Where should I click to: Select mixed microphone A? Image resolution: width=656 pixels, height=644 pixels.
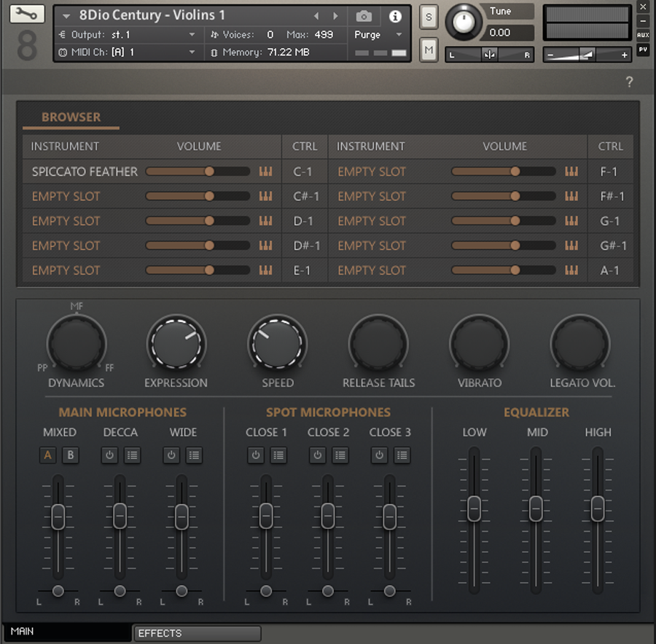47,455
